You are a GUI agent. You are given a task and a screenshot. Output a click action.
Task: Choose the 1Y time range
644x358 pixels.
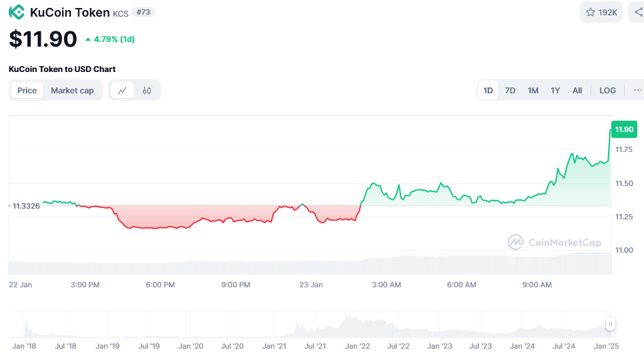pyautogui.click(x=555, y=90)
